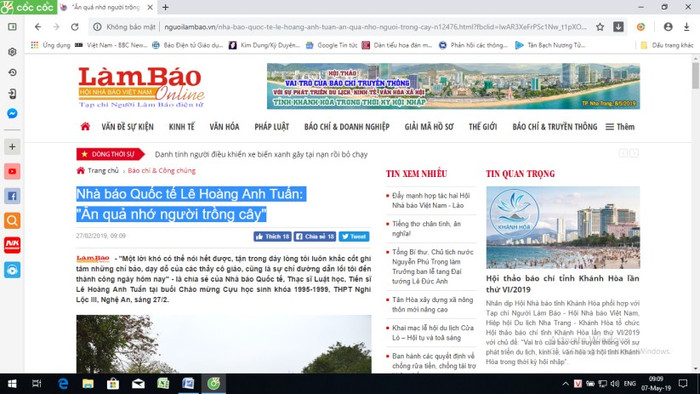Open Windows Start menu

pos(12,384)
